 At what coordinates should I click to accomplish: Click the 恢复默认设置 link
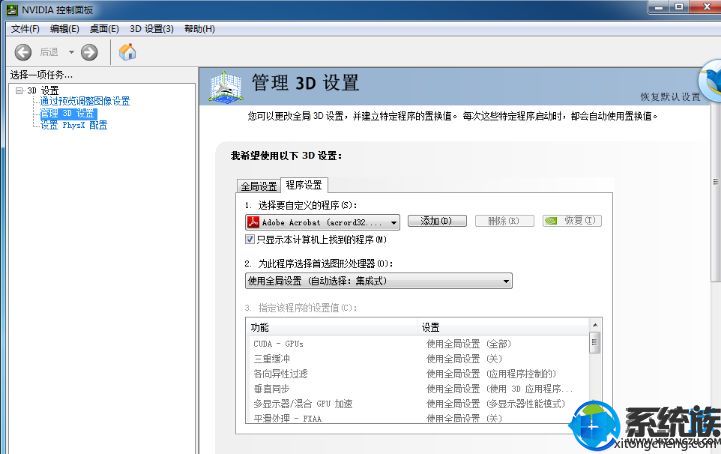point(670,97)
